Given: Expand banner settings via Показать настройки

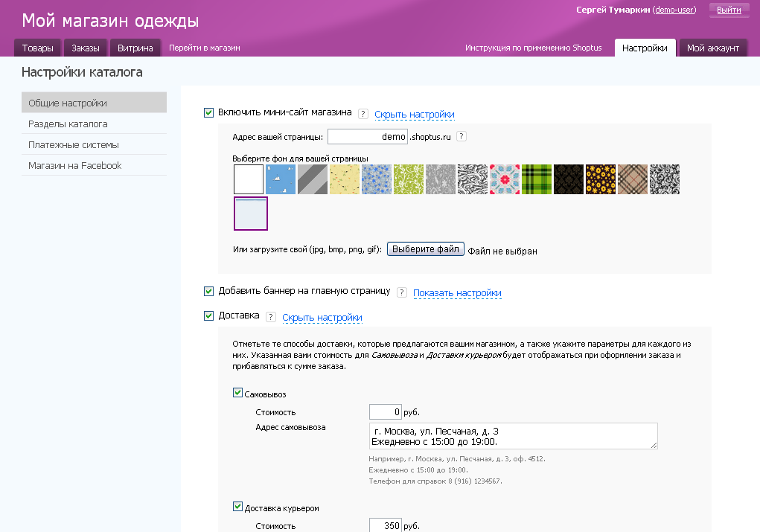Looking at the screenshot, I should pyautogui.click(x=457, y=293).
